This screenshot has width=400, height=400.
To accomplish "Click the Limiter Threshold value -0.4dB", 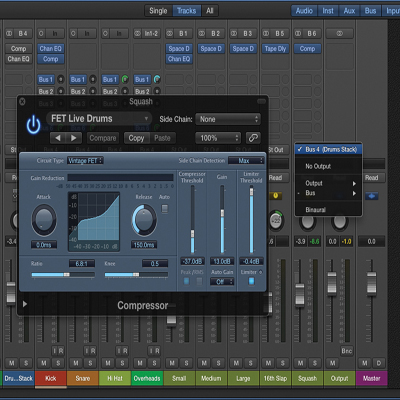I will tap(252, 261).
